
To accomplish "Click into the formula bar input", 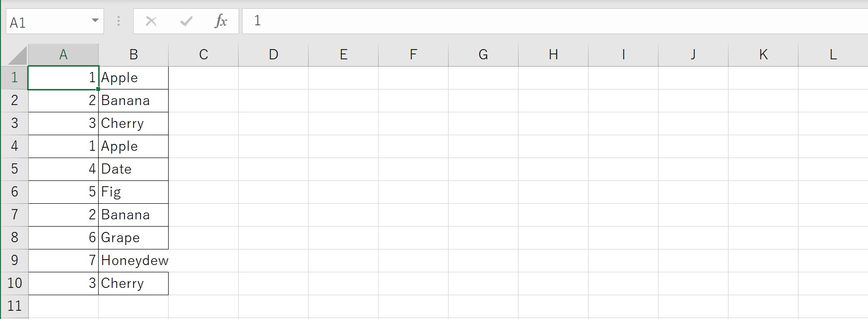I will coord(555,21).
